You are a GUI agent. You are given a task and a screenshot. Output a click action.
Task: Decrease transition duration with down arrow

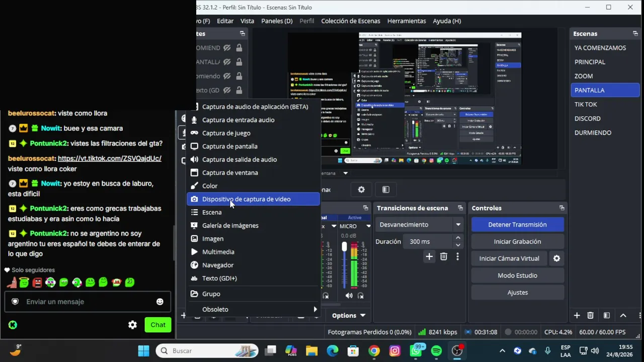click(458, 245)
